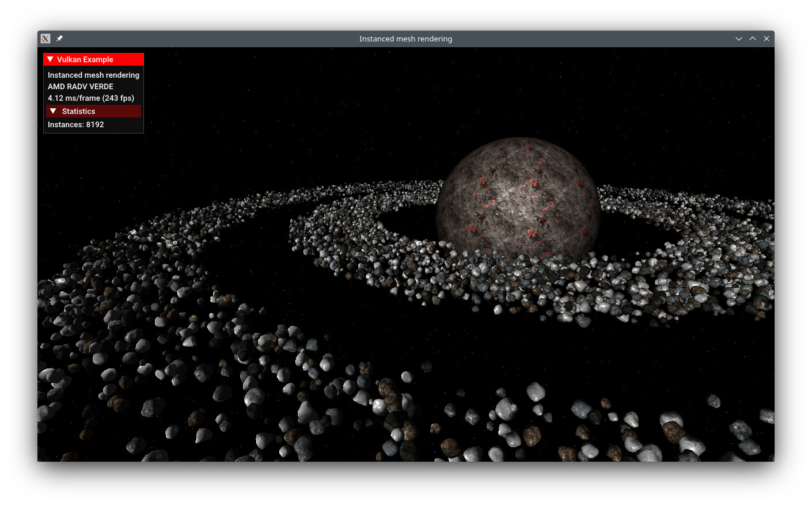This screenshot has width=812, height=506.
Task: Click the Statistics header label
Action: coord(78,111)
